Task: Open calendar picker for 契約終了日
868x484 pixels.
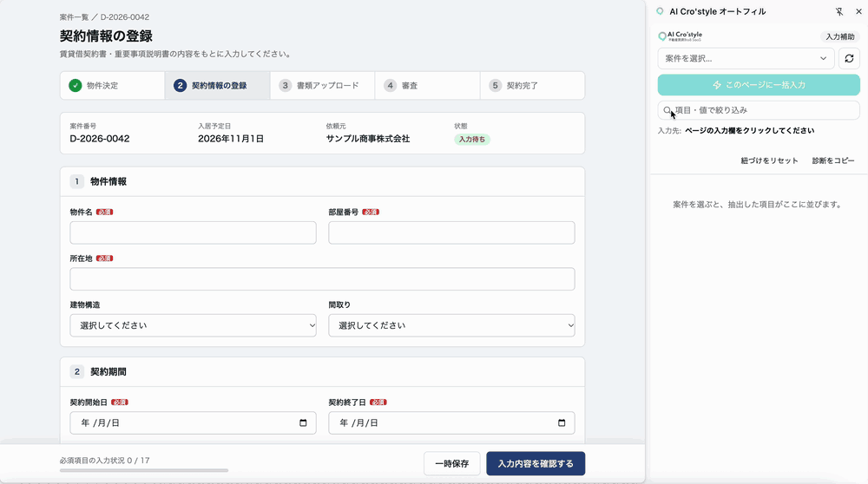Action: tap(562, 423)
